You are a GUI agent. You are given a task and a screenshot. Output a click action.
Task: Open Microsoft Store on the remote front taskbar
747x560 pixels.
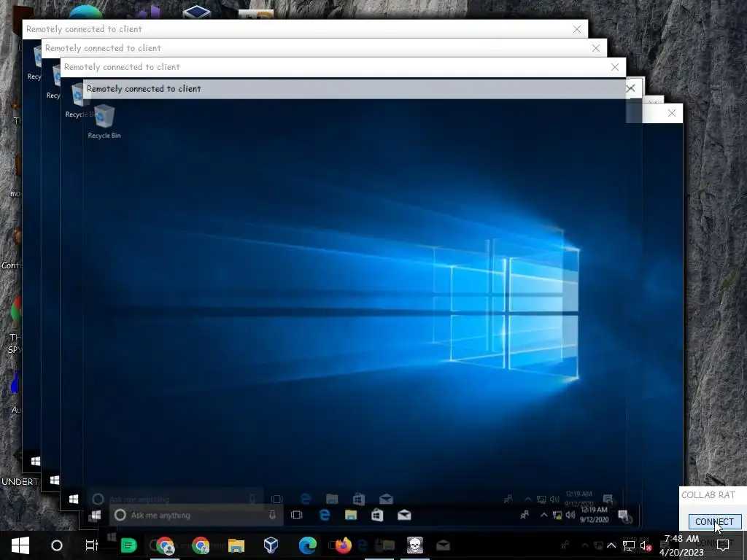click(377, 516)
